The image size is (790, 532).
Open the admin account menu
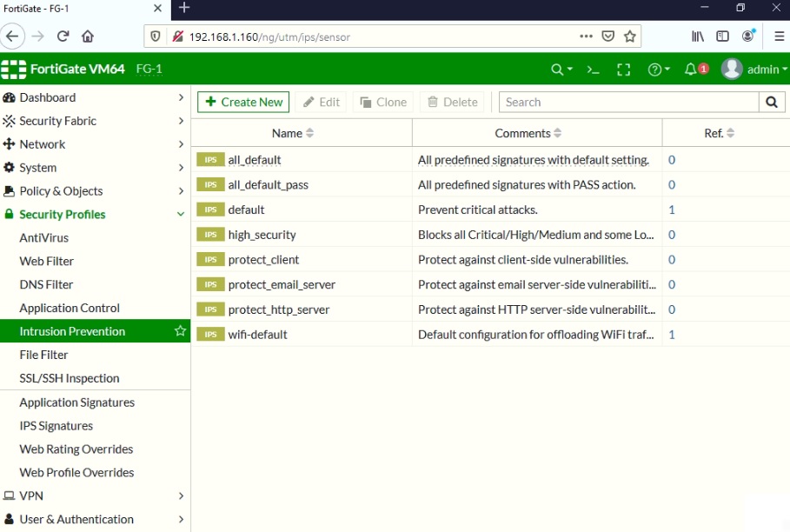[751, 68]
